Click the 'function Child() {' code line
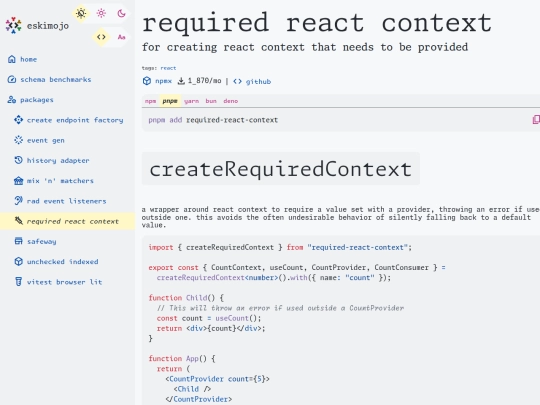 point(186,298)
